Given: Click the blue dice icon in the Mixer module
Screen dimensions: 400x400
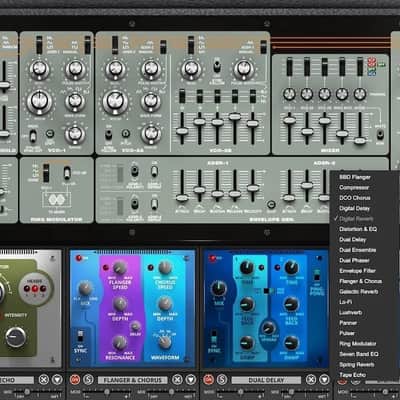Looking at the screenshot, I should [372, 72].
